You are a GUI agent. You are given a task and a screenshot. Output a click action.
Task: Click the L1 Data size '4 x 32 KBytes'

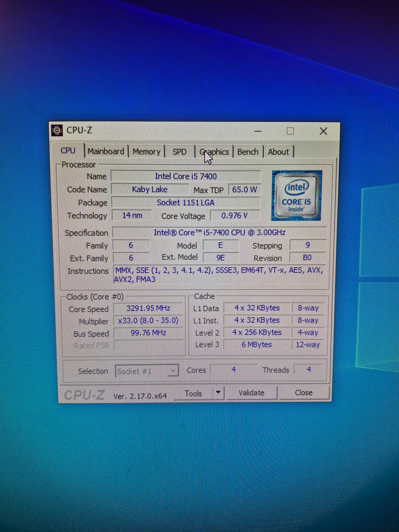pos(257,308)
